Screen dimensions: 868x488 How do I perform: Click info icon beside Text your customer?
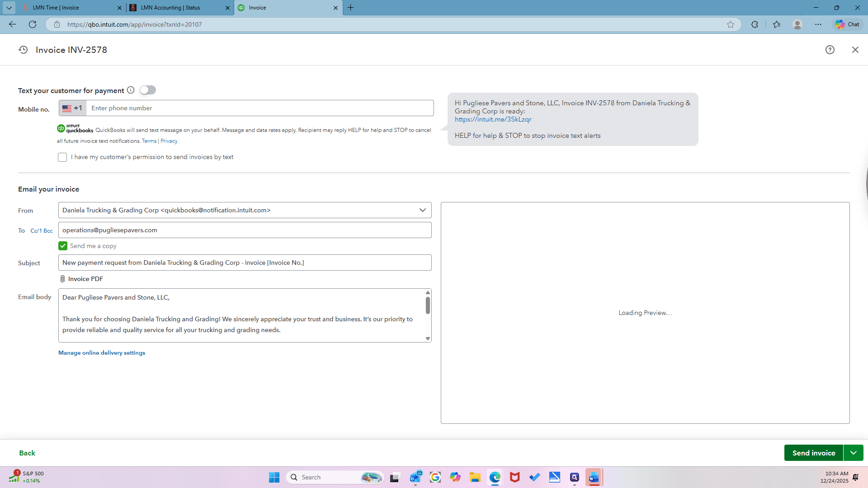coord(131,90)
